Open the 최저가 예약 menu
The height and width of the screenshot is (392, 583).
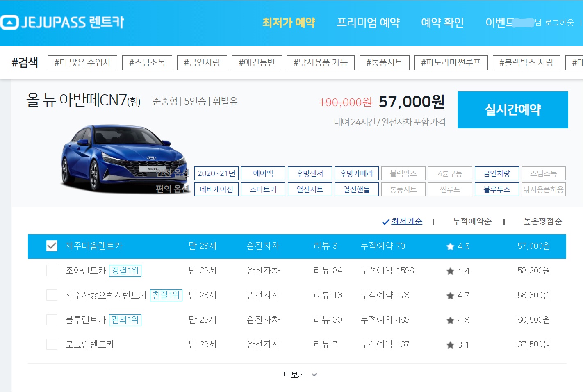(x=289, y=23)
